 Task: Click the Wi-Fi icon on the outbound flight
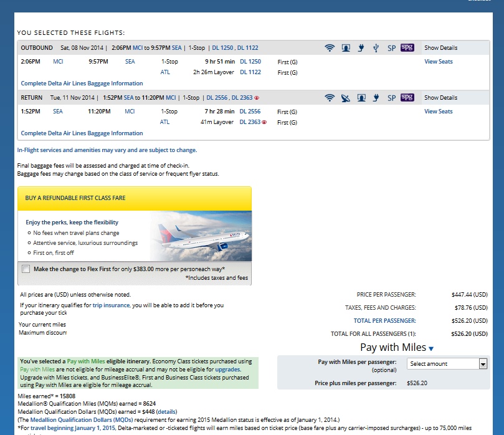[x=330, y=48]
